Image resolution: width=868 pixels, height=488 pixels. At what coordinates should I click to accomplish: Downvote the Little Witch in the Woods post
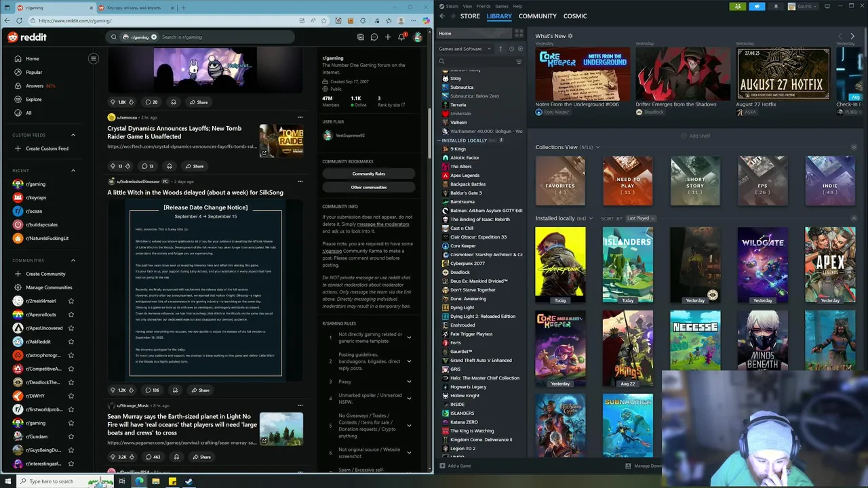point(132,390)
